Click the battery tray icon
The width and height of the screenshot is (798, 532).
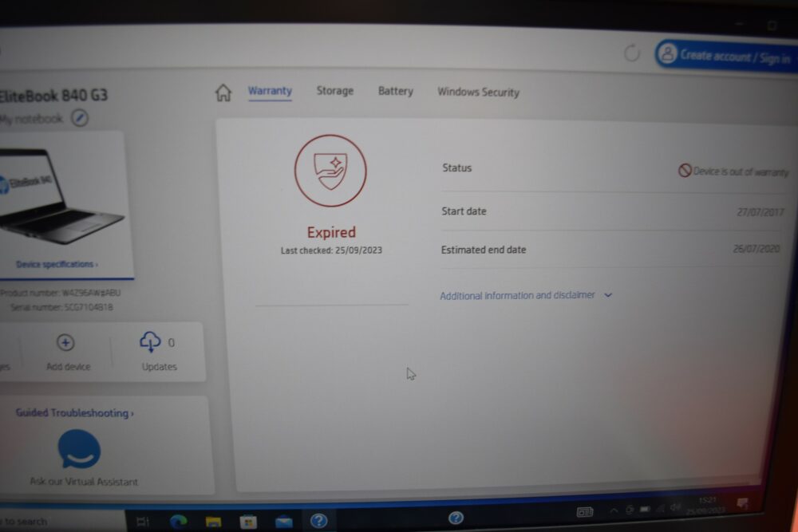pyautogui.click(x=645, y=509)
